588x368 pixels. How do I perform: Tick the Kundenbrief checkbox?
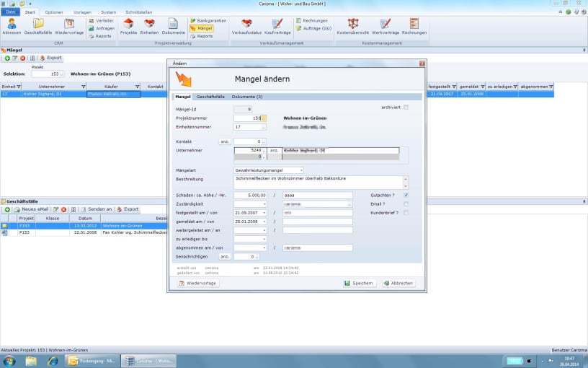[x=406, y=213]
